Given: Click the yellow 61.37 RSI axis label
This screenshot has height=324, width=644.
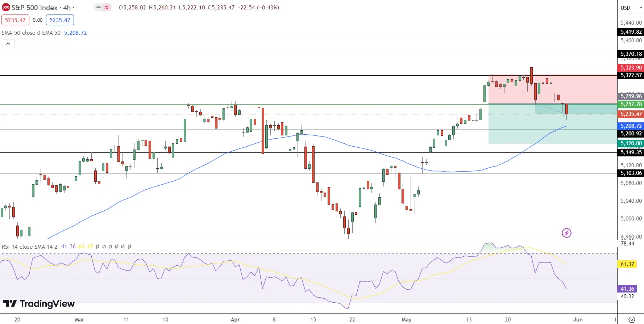Looking at the screenshot, I should click(x=627, y=264).
